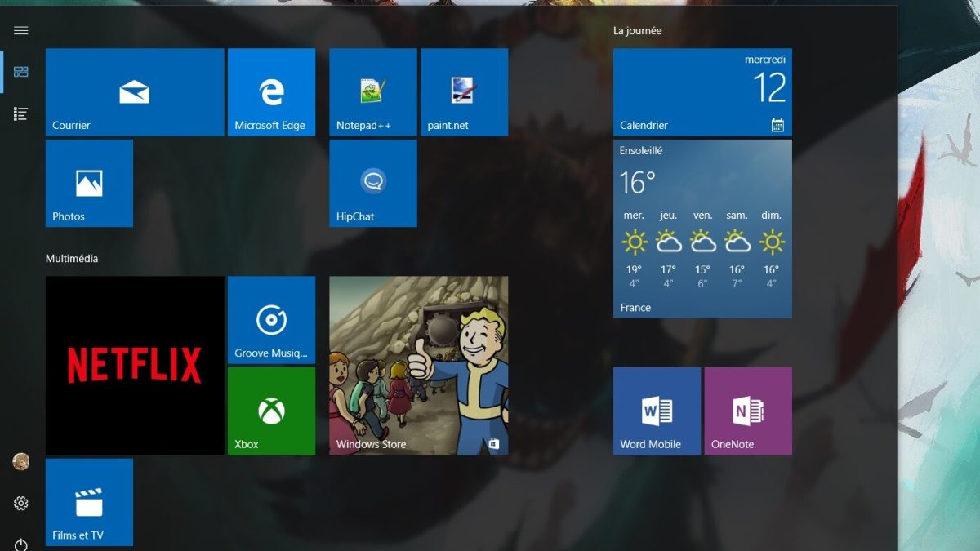Open the user account avatar
Viewport: 980px width, 551px height.
point(21,462)
